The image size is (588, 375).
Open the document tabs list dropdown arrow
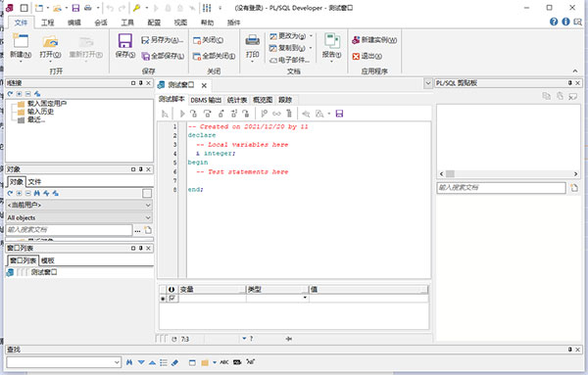tap(428, 83)
